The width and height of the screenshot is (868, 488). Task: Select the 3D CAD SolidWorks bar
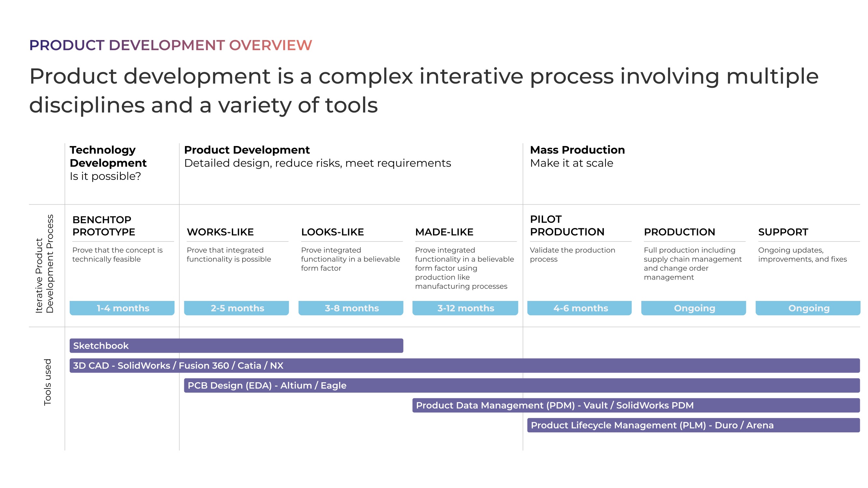pos(464,365)
